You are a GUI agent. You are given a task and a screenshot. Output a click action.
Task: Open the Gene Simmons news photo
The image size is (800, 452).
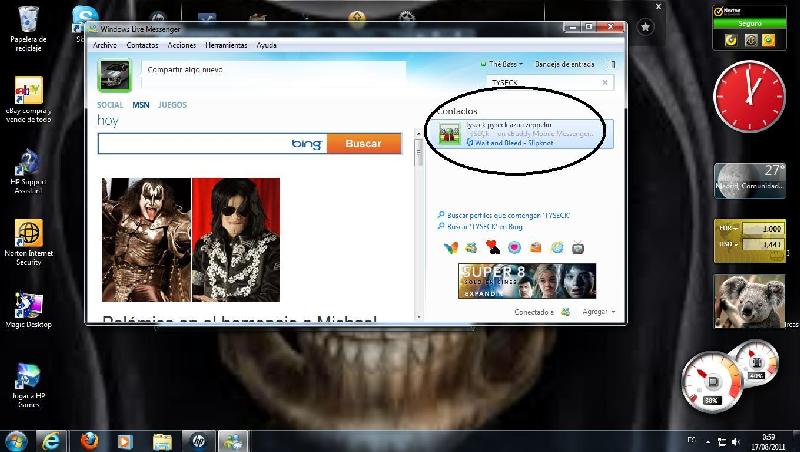tap(146, 240)
